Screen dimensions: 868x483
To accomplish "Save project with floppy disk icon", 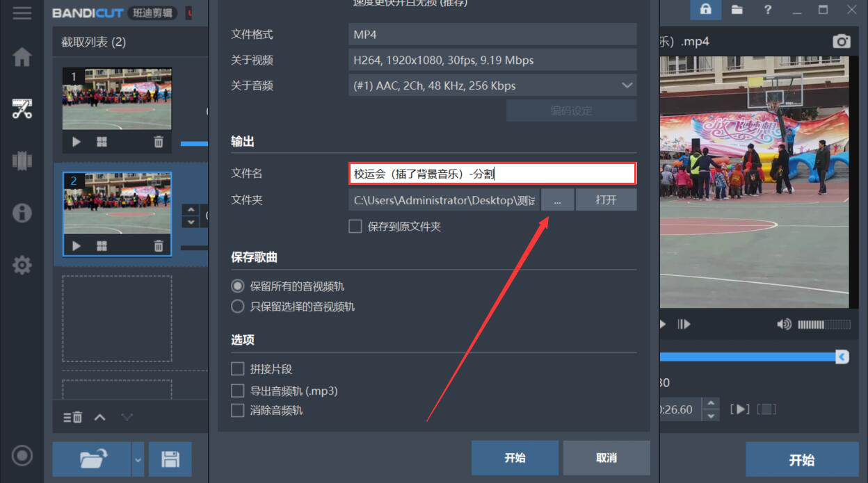I will coord(170,459).
